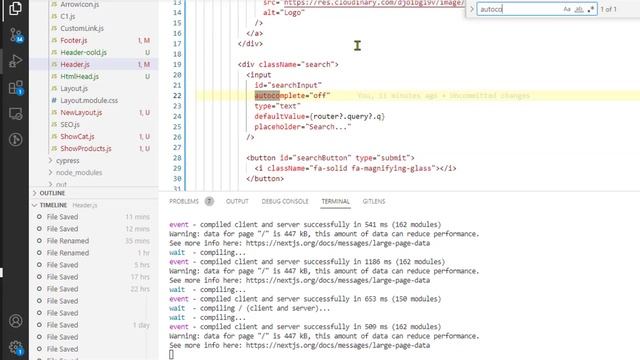Screen dimensions: 640x360
Task: Select the 1 day File Saved entry
Action: point(94,325)
